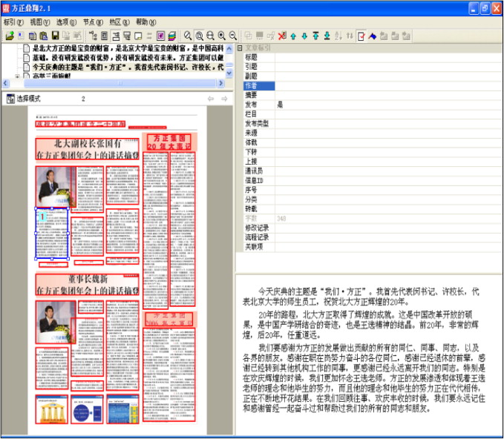504x439 pixels.
Task: Select the 摘要 property row
Action: [372, 95]
